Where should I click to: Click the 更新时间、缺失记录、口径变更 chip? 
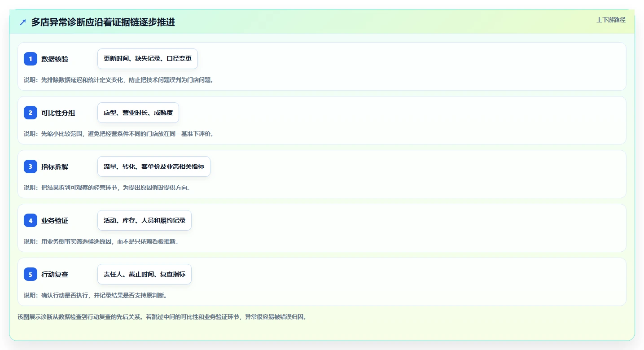148,59
